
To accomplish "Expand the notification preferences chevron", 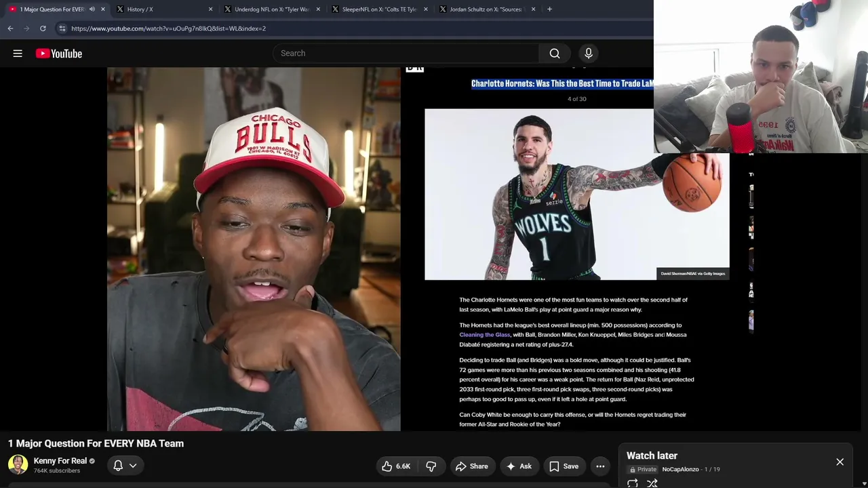I will pos(133,466).
